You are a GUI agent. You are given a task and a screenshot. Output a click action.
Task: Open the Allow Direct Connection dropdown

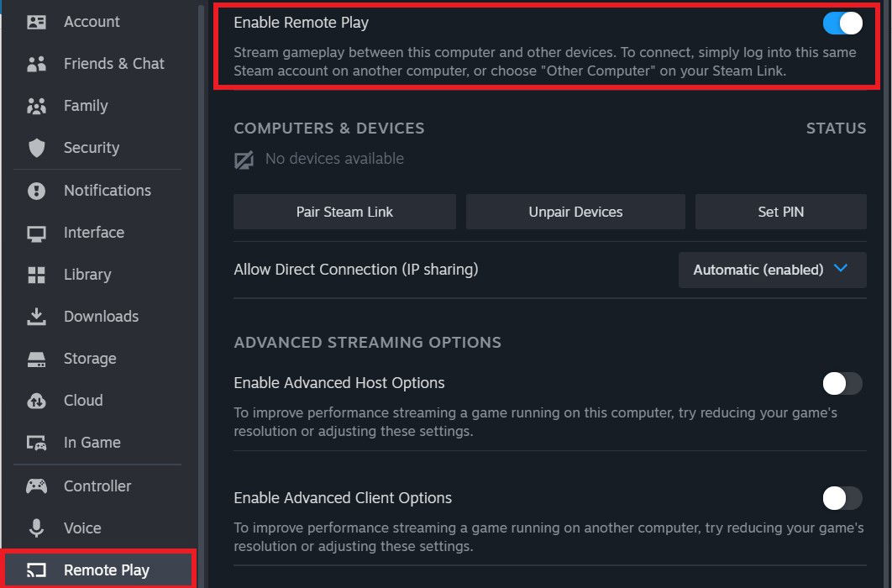[x=772, y=270]
